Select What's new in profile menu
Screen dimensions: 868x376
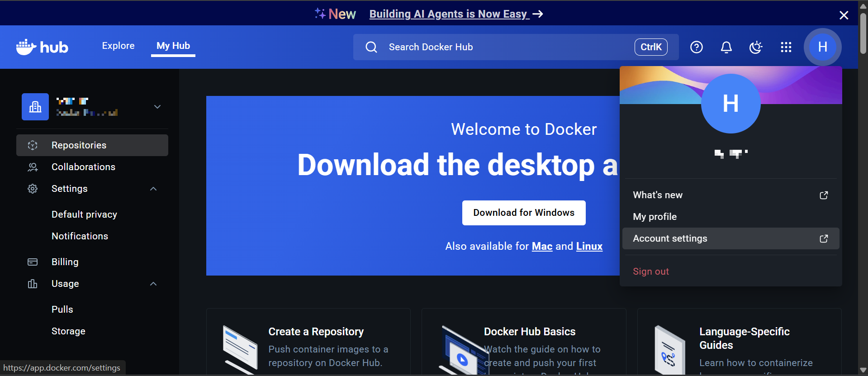(x=730, y=195)
